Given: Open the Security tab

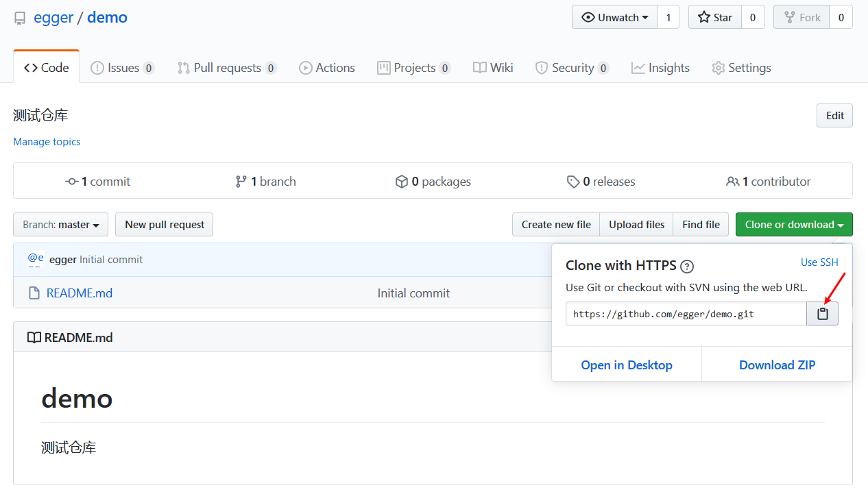Looking at the screenshot, I should point(572,68).
